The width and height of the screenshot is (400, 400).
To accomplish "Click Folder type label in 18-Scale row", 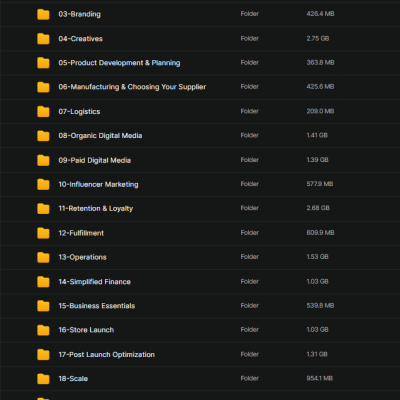I will [x=250, y=378].
